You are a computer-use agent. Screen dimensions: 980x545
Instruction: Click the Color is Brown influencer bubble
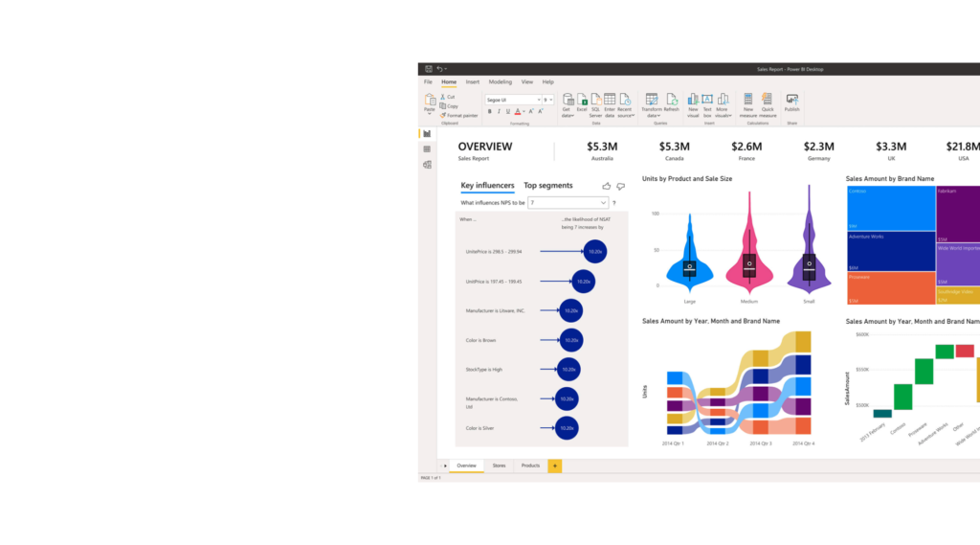pos(571,340)
